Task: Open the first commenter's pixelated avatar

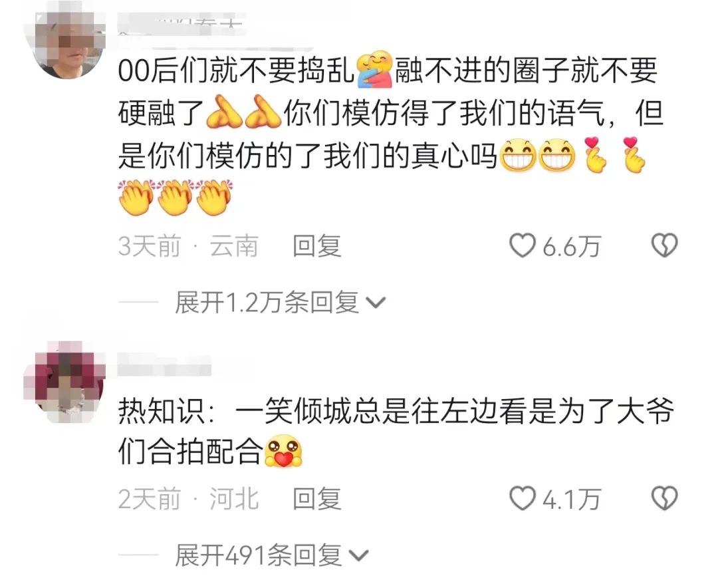Action: click(x=64, y=41)
